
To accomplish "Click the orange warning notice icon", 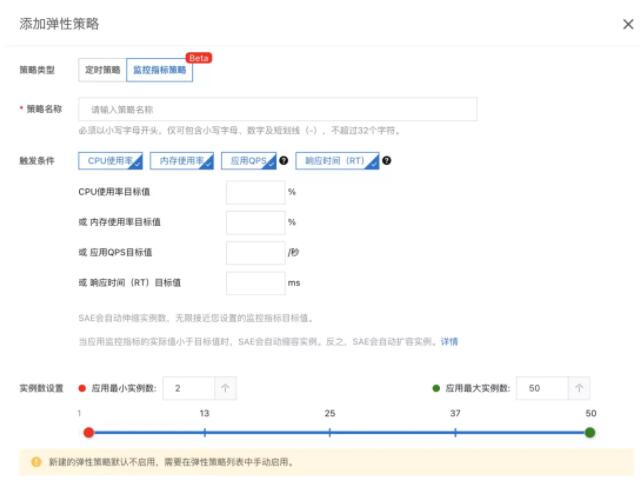I will pos(36,462).
